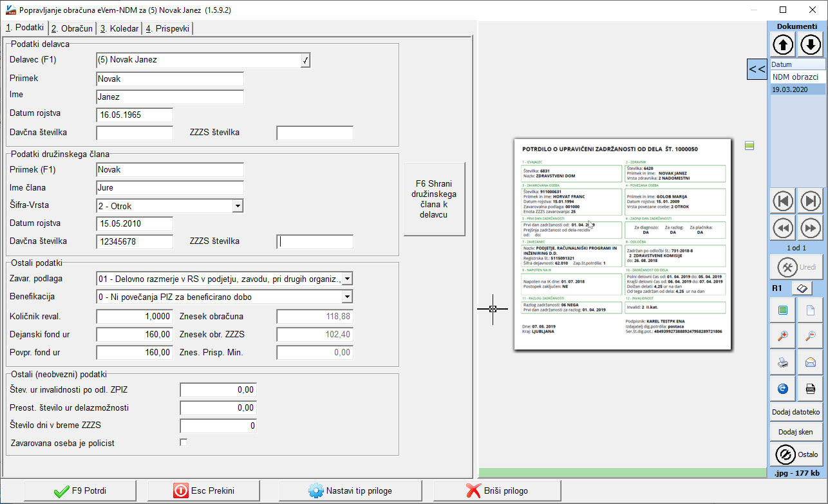This screenshot has height=504, width=828.
Task: Click Znes. Prisp. Min. value 0,00
Action: pyautogui.click(x=315, y=352)
